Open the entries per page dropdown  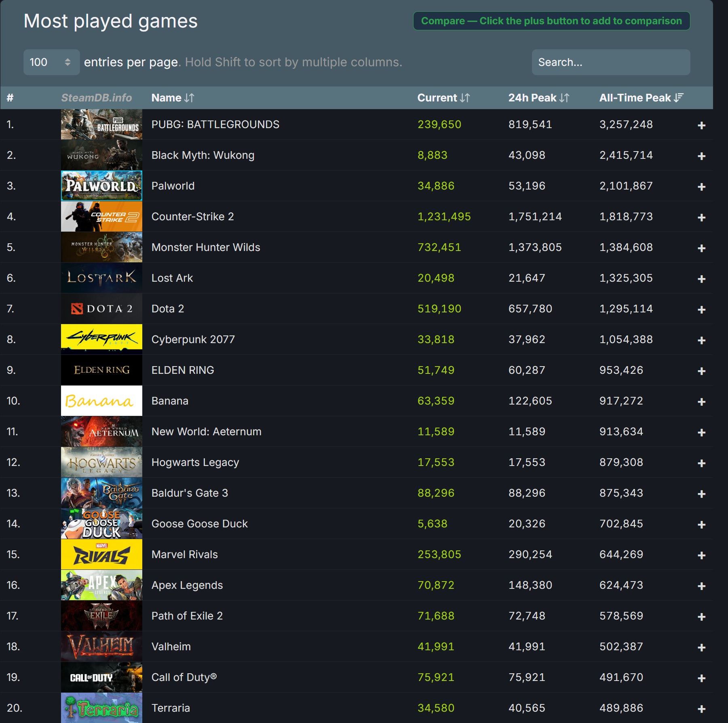[51, 62]
